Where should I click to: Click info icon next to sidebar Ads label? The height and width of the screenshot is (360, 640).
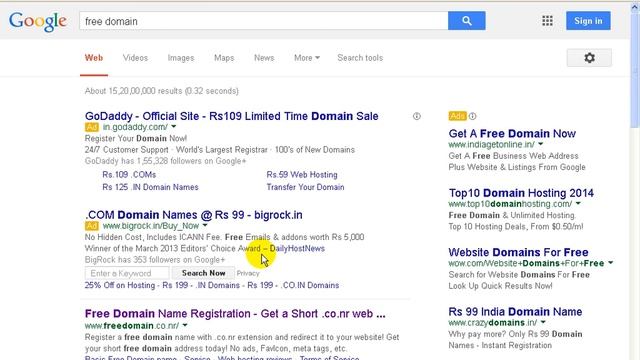(472, 116)
